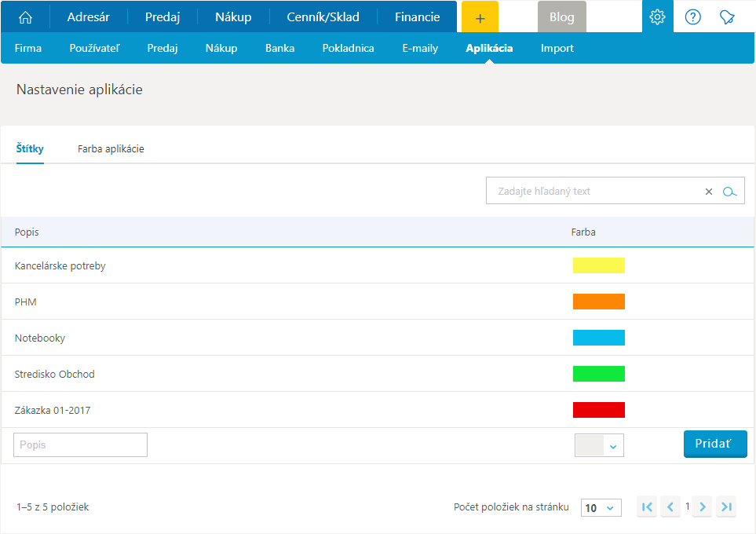This screenshot has width=756, height=534.
Task: Click the Pridať button
Action: [x=714, y=444]
